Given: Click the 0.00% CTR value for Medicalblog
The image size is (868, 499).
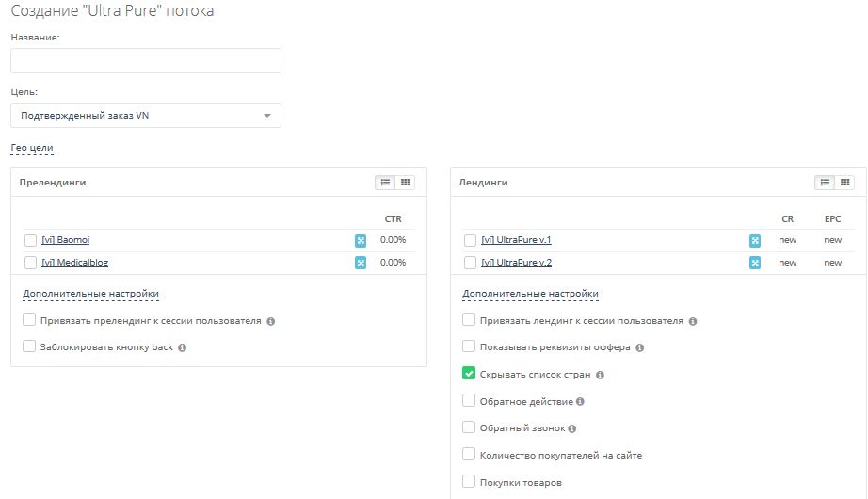Looking at the screenshot, I should 393,263.
